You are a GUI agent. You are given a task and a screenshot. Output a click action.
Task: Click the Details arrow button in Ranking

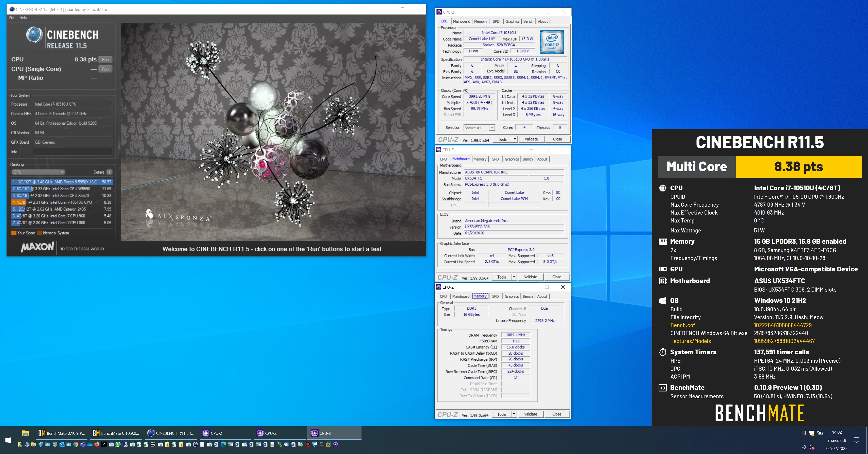(109, 172)
